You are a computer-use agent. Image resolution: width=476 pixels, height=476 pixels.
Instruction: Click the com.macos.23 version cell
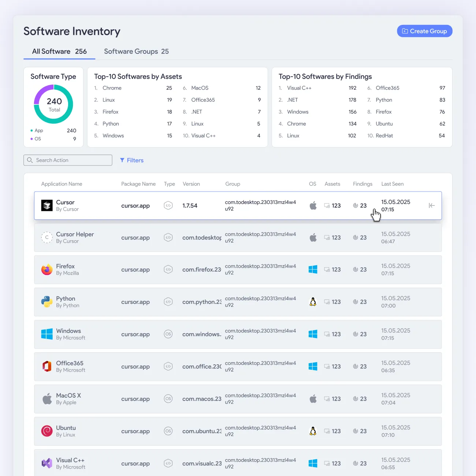coord(202,399)
